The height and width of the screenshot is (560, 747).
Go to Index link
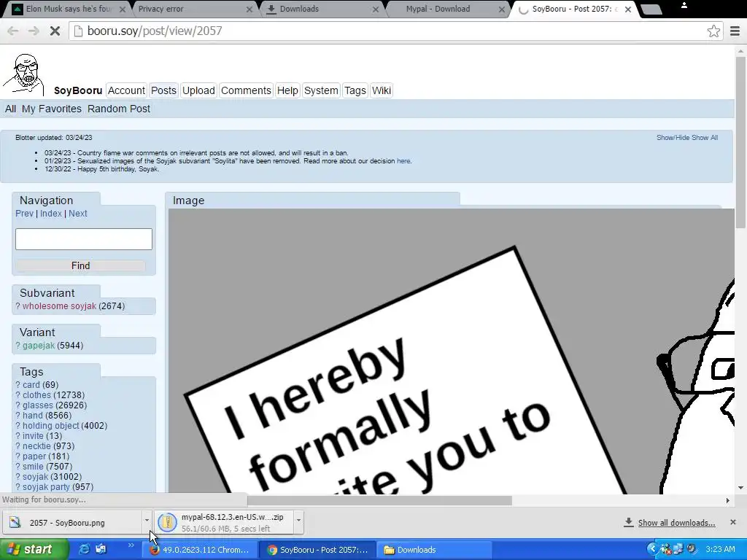[x=51, y=214]
